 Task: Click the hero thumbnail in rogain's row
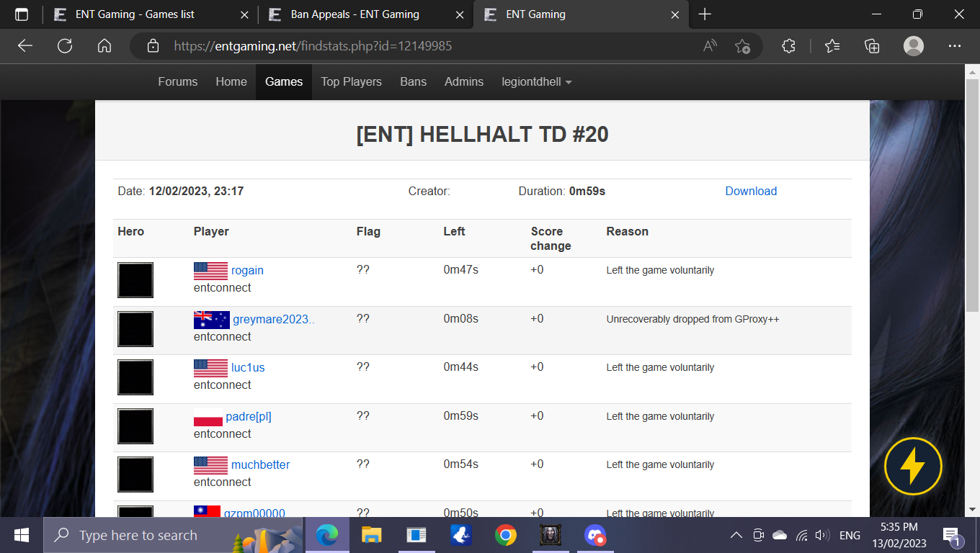[135, 280]
